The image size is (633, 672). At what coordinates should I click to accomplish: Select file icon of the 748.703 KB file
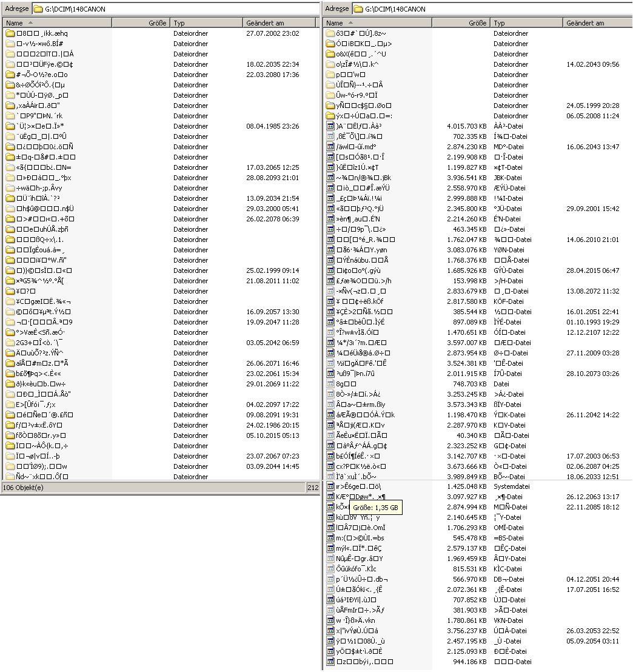[330, 384]
